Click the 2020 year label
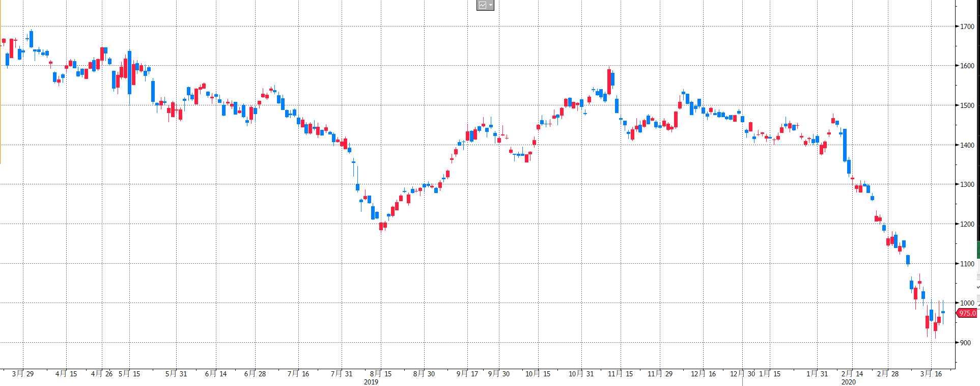Viewport: 980px width, 386px height. (848, 382)
